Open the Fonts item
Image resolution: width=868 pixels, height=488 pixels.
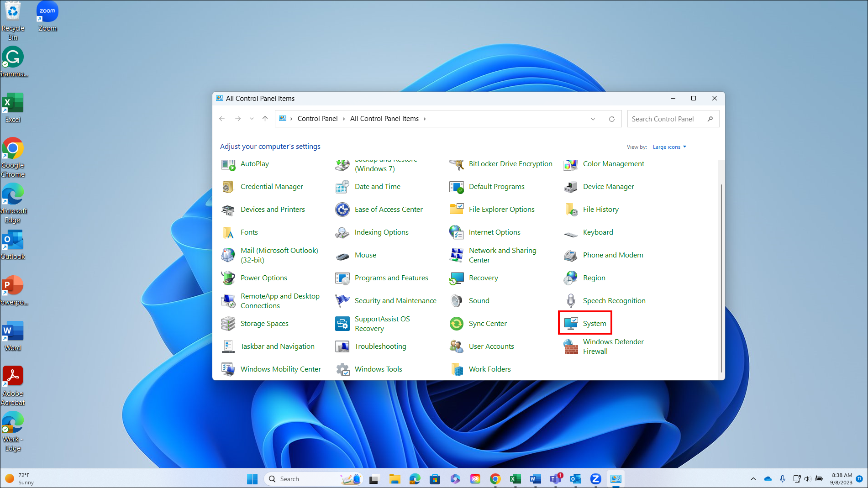click(x=249, y=232)
